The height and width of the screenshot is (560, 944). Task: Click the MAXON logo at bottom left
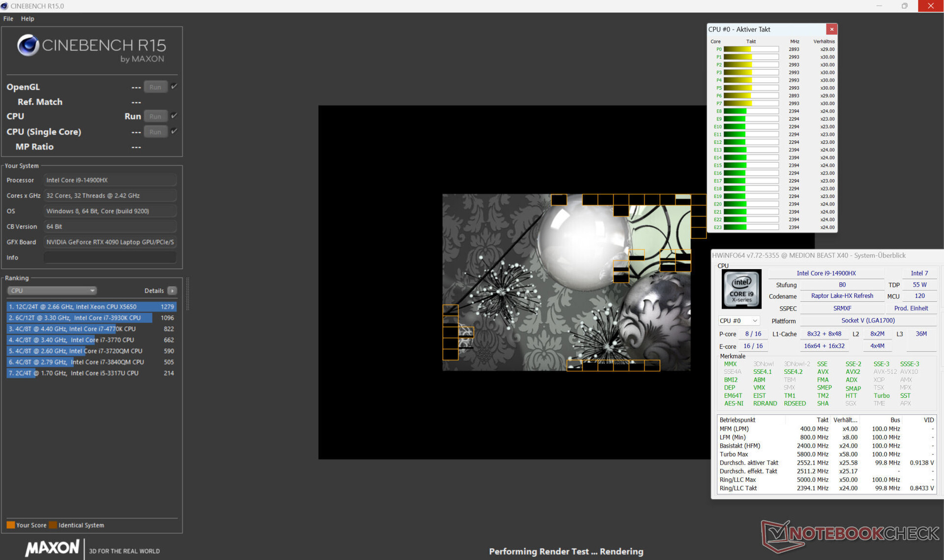[52, 548]
